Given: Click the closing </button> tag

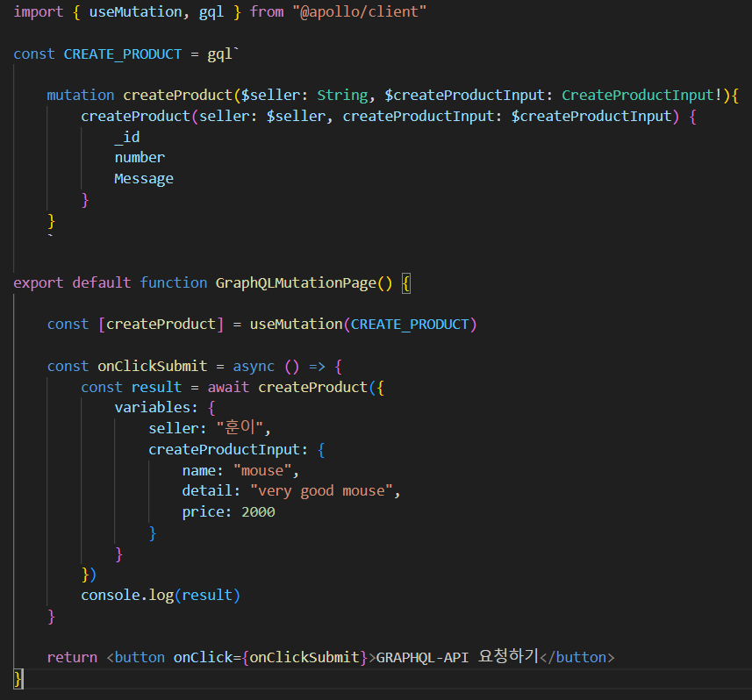Looking at the screenshot, I should tap(577, 657).
